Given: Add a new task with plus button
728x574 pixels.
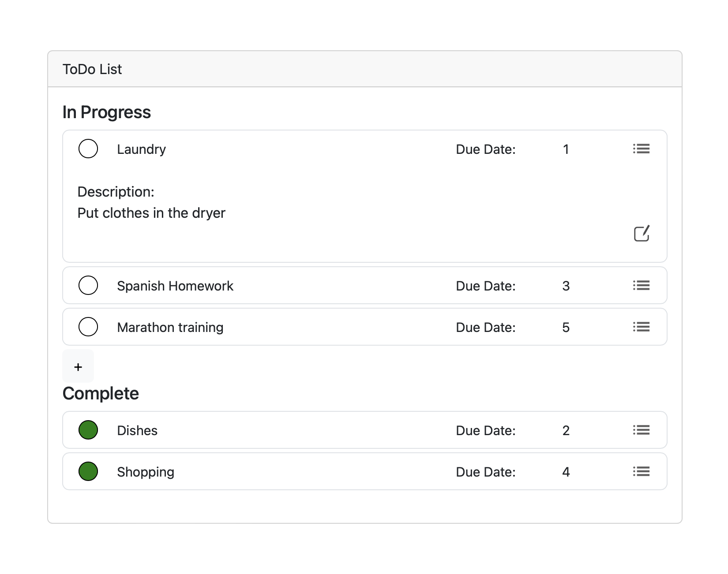Looking at the screenshot, I should click(78, 366).
